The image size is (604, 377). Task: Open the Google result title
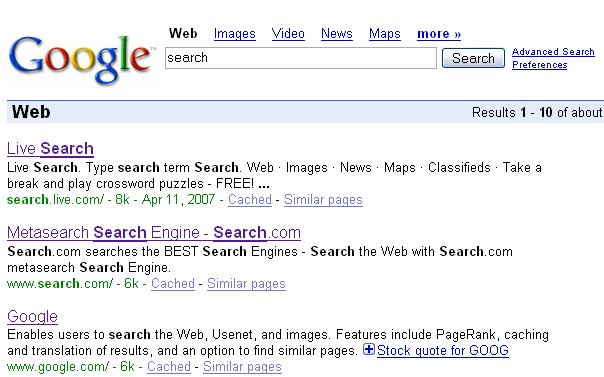32,317
